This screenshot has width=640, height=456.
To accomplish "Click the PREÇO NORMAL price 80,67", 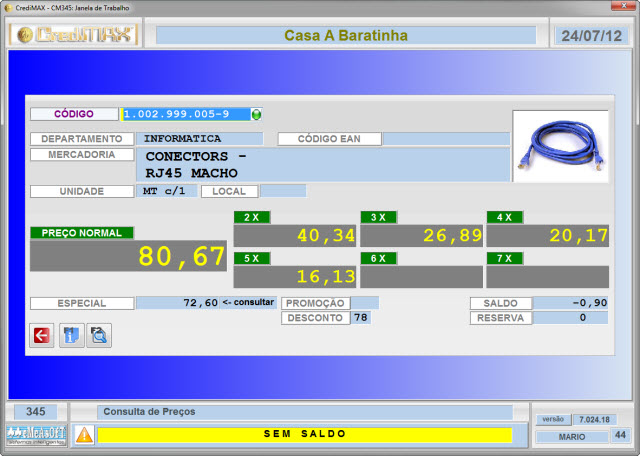I will click(x=128, y=256).
